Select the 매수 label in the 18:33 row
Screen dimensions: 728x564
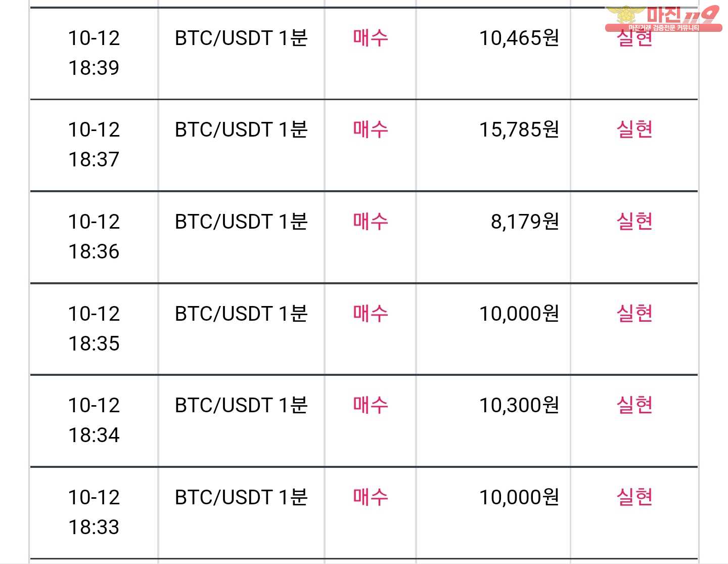click(371, 497)
